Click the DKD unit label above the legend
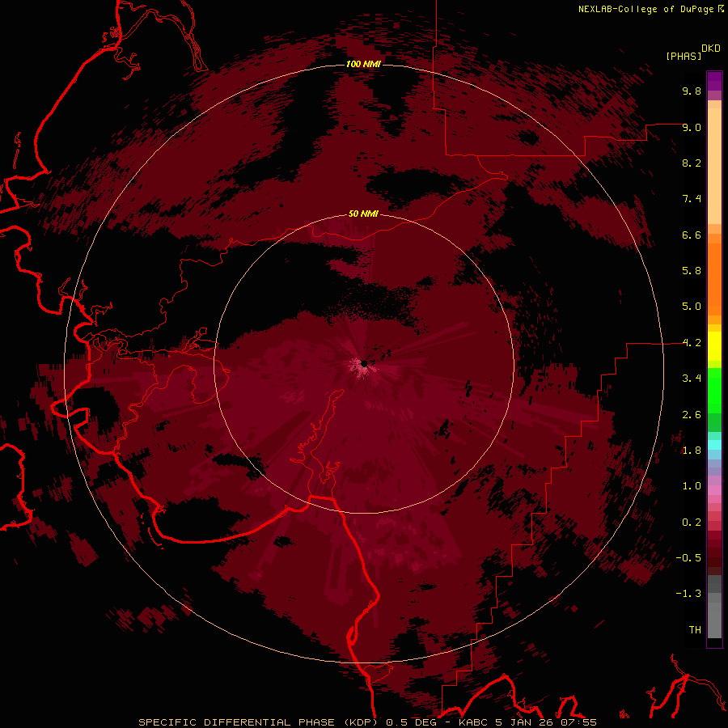This screenshot has width=728, height=728. 711,49
